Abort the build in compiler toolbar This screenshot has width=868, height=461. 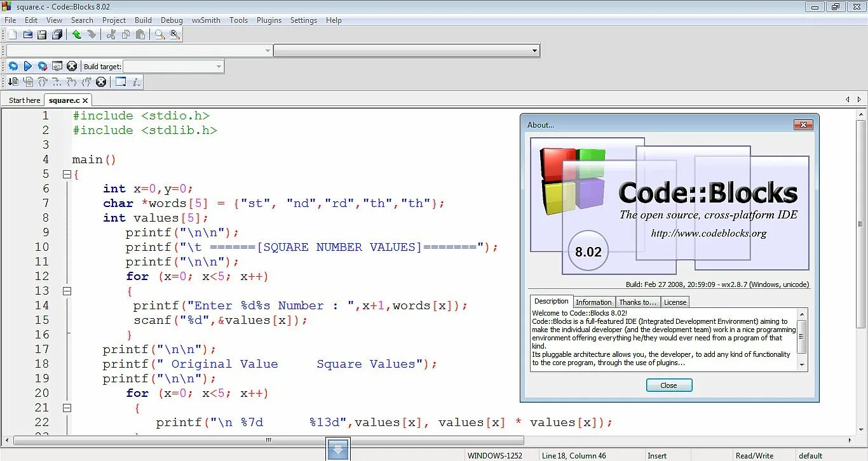[x=72, y=66]
